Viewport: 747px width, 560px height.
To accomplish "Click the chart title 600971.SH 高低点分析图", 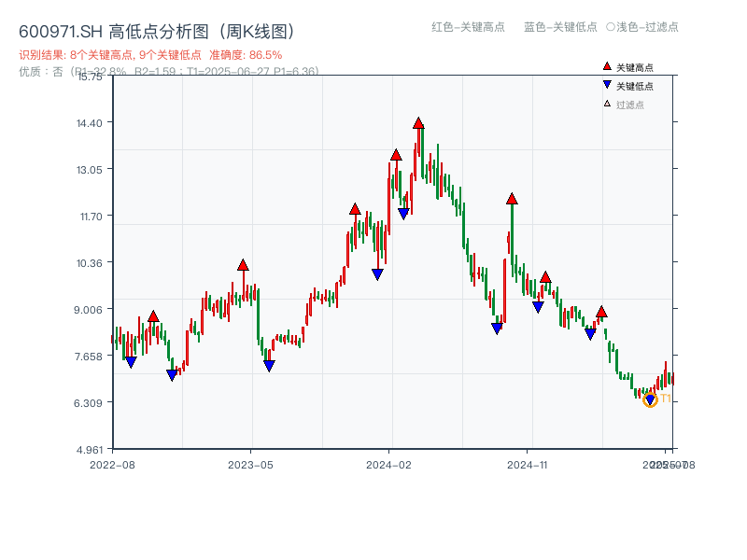I will pos(157,32).
